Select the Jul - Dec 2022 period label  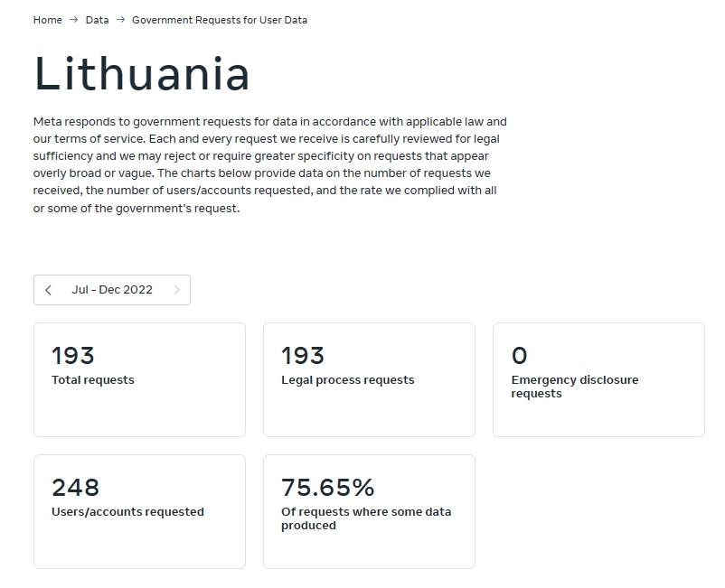pos(112,290)
